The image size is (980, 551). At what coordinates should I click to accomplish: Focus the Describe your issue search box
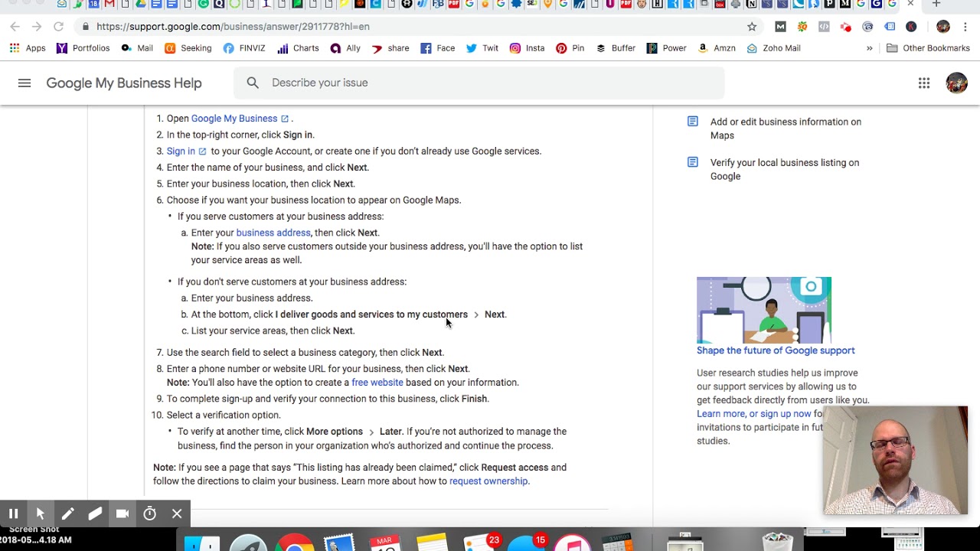479,83
